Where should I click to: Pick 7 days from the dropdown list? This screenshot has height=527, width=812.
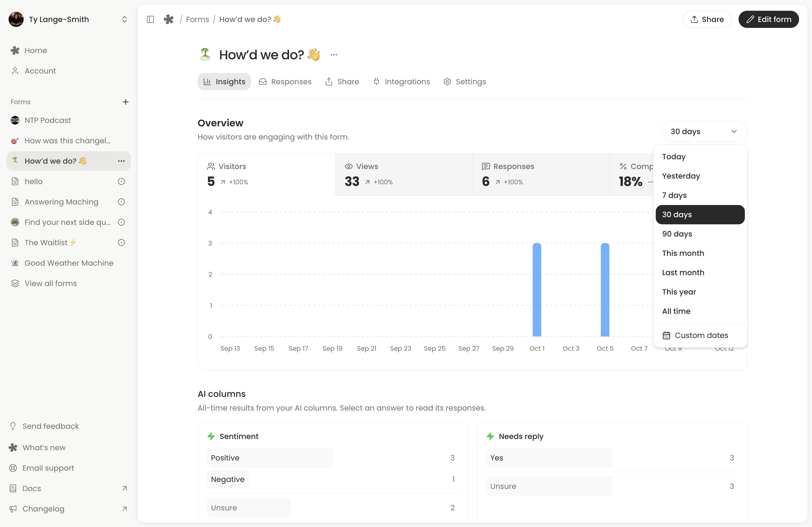coord(700,195)
